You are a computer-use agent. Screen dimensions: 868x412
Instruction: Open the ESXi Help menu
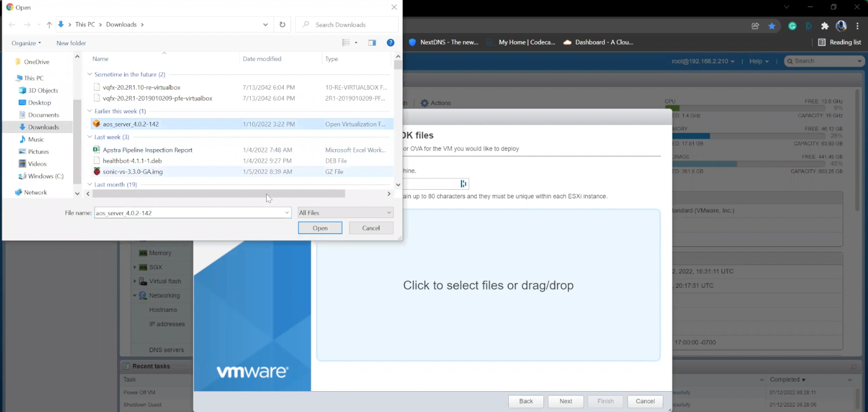tap(759, 61)
